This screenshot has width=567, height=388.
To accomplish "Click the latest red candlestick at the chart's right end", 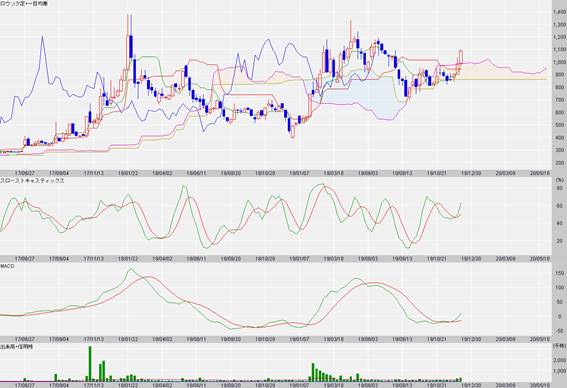I will point(461,57).
